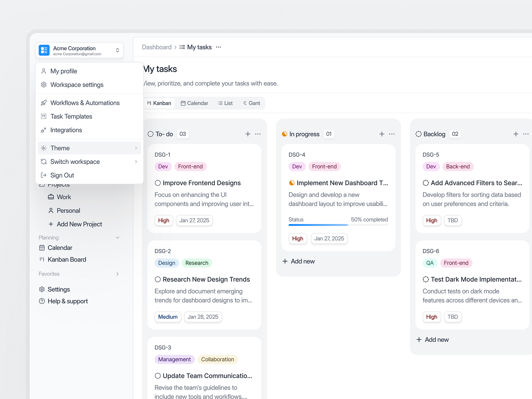This screenshot has width=532, height=399.
Task: Select the Kanban Board icon in the sidebar
Action: 42,259
